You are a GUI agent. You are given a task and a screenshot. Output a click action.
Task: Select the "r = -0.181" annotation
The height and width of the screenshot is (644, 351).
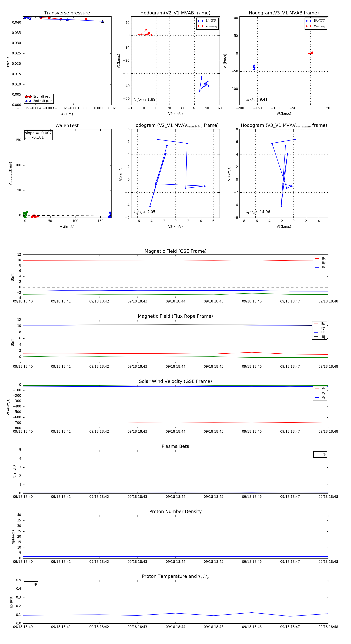coord(35,137)
